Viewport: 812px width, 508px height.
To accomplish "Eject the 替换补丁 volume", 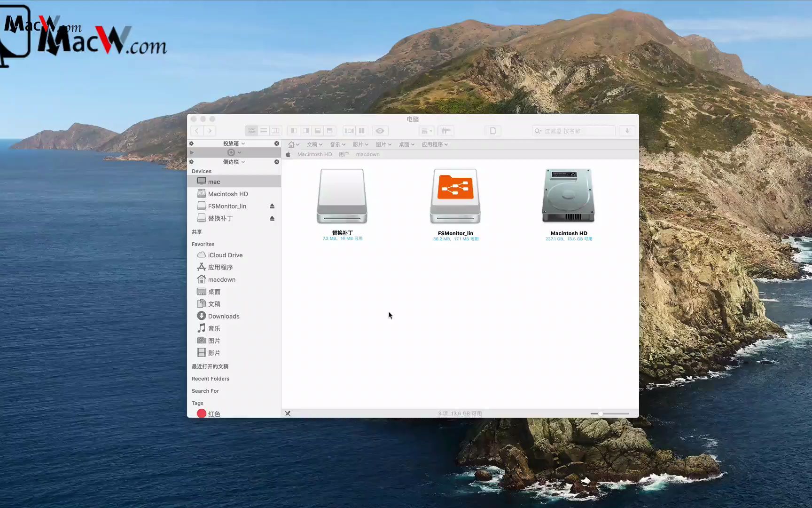I will [272, 218].
